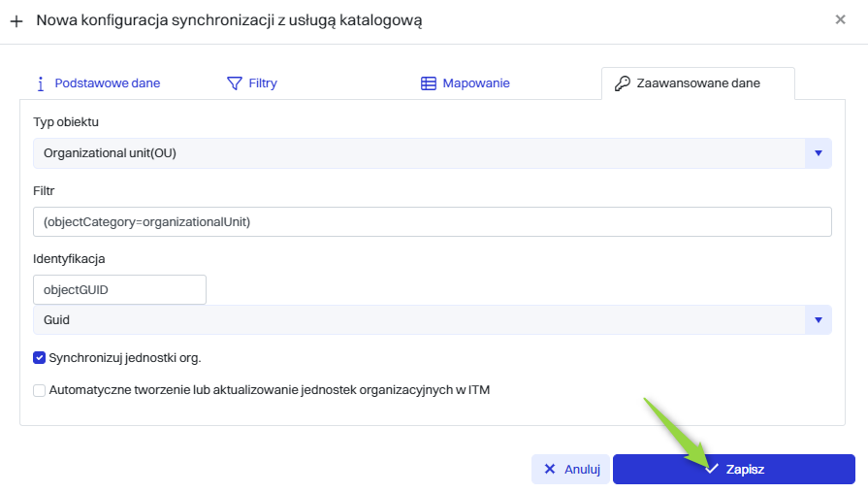Uncheck Synchronizuj jednostki org. checkbox
Screen dimensions: 868x493
pyautogui.click(x=40, y=357)
